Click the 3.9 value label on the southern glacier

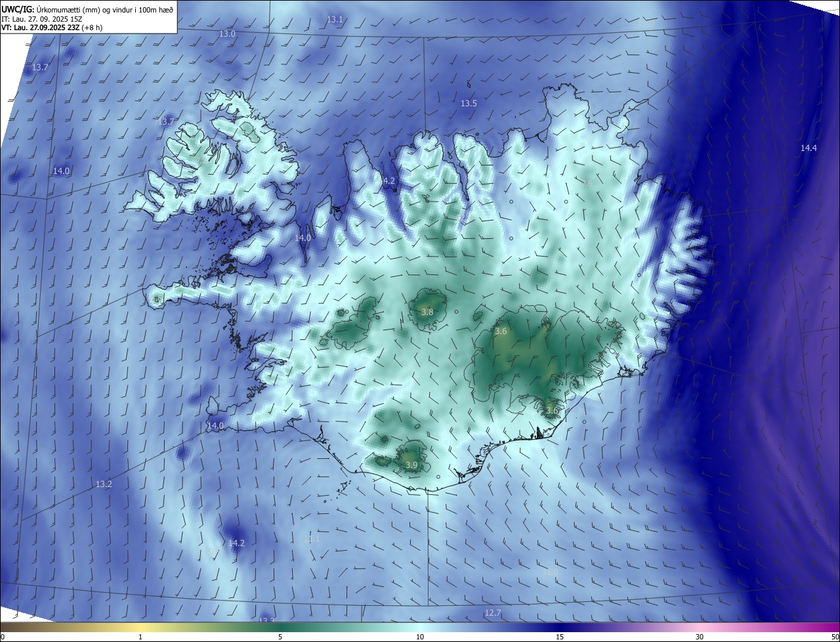coord(411,465)
